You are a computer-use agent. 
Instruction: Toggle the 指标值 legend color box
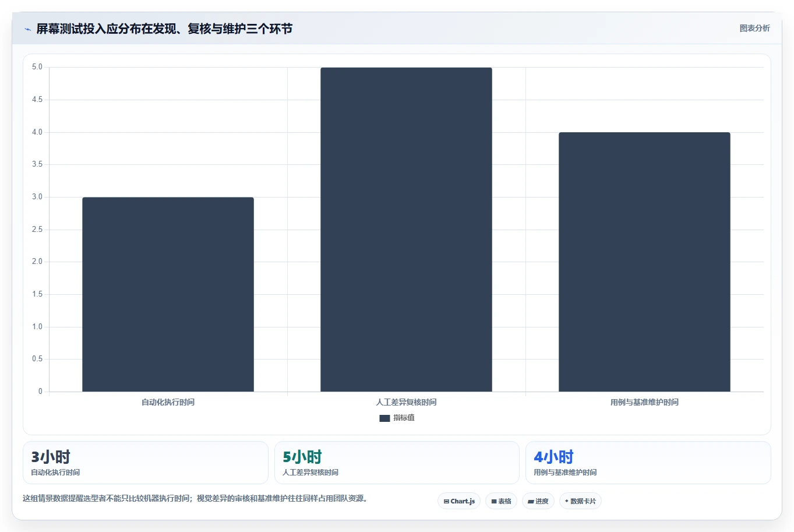coord(384,418)
